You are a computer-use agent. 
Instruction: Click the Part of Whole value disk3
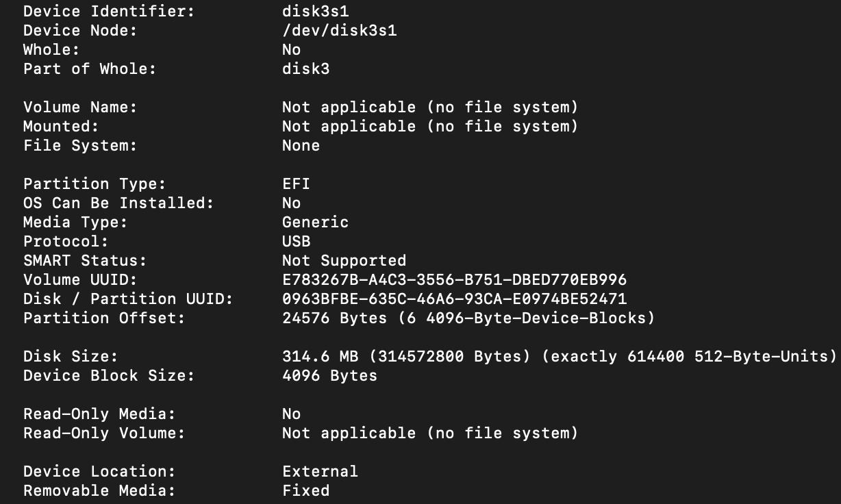coord(305,68)
